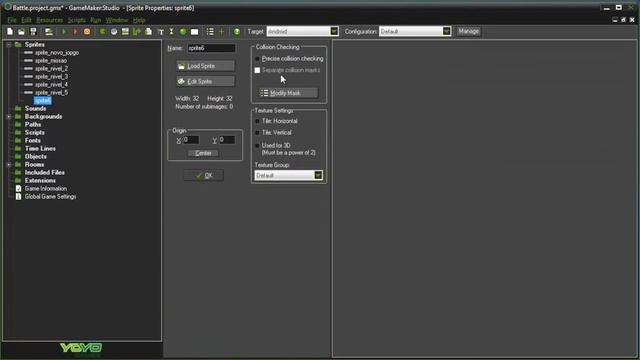Click the orange Debug mode run icon
This screenshot has width=640, height=360.
75,31
